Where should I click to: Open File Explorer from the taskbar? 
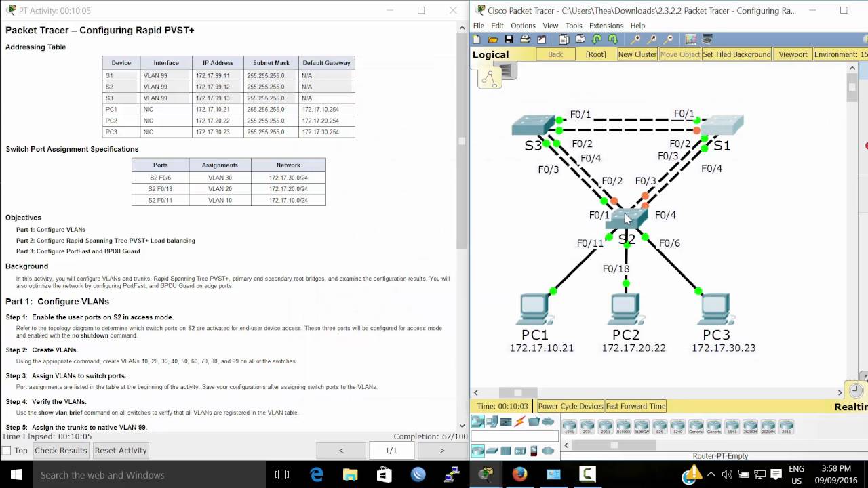coord(350,475)
